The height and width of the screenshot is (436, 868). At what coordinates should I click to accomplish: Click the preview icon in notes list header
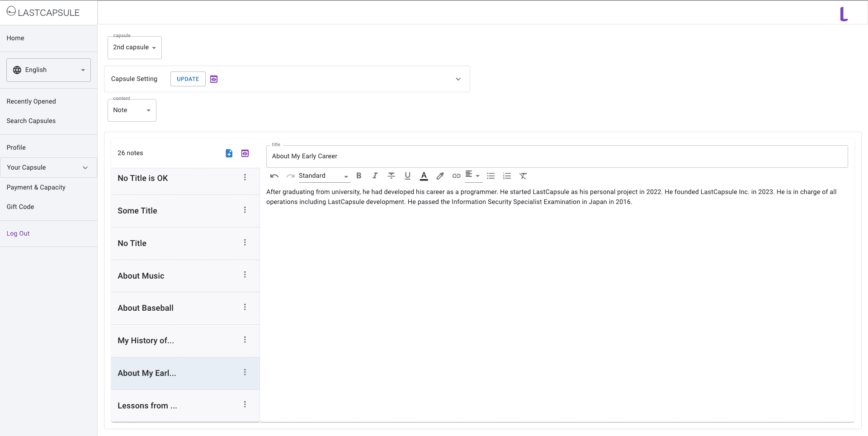pos(245,153)
